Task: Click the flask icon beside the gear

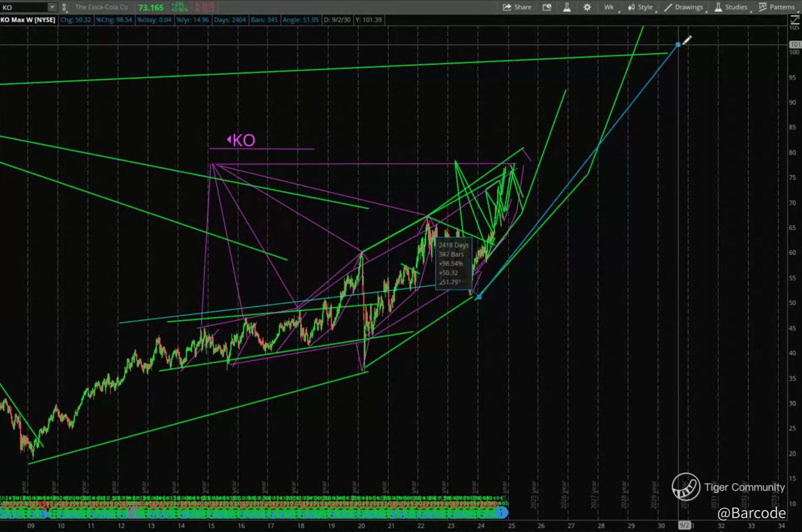Action: [567, 7]
